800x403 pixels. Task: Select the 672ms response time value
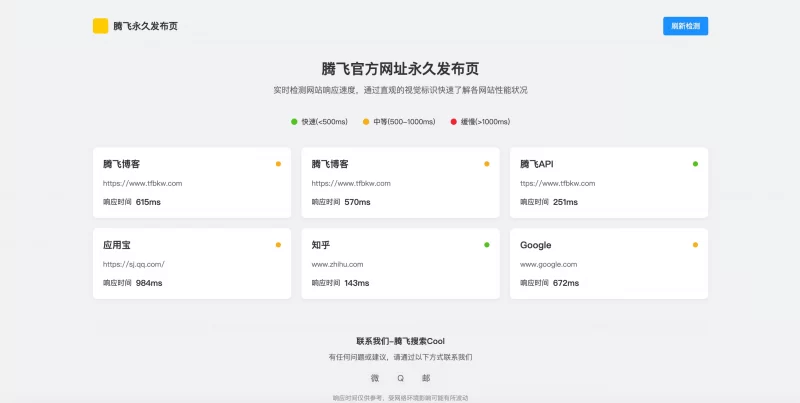pos(566,283)
